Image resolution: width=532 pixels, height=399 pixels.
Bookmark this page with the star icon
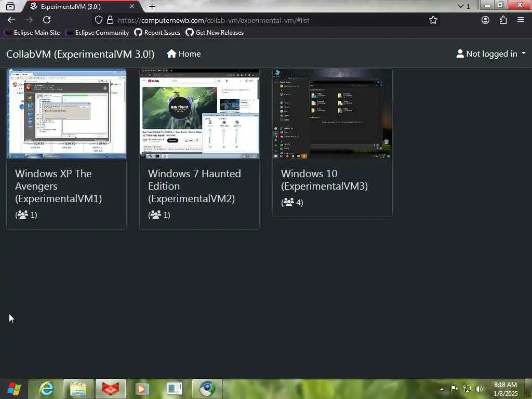click(433, 20)
